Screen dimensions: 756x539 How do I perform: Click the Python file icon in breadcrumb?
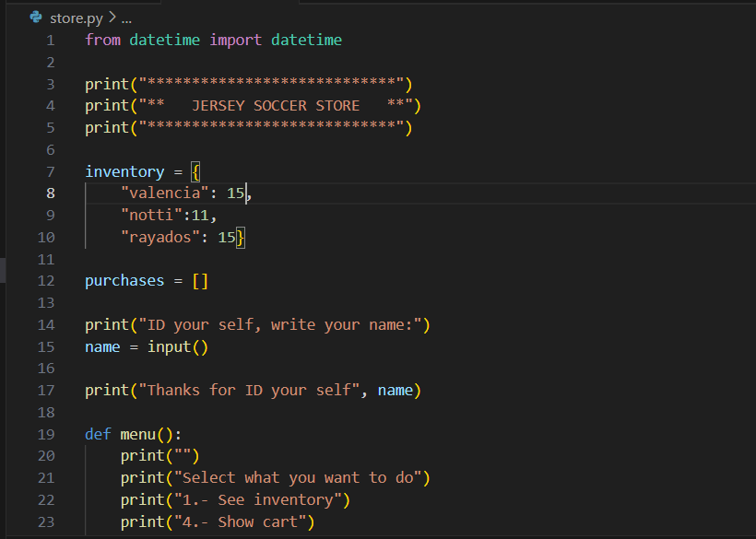36,18
